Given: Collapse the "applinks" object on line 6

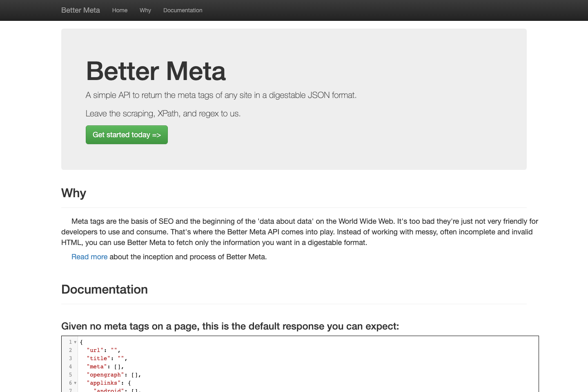Looking at the screenshot, I should (75, 383).
